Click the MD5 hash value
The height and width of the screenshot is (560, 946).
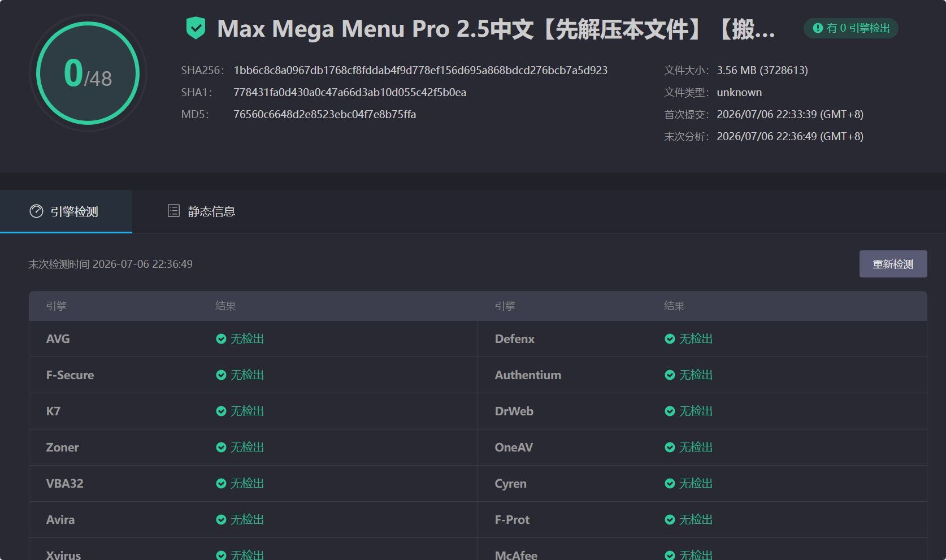coord(325,114)
